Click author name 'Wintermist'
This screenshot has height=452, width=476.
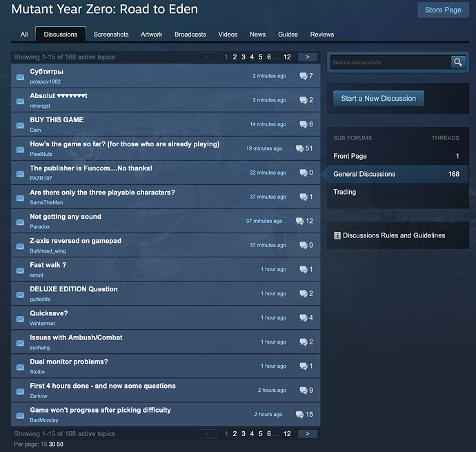click(x=43, y=324)
